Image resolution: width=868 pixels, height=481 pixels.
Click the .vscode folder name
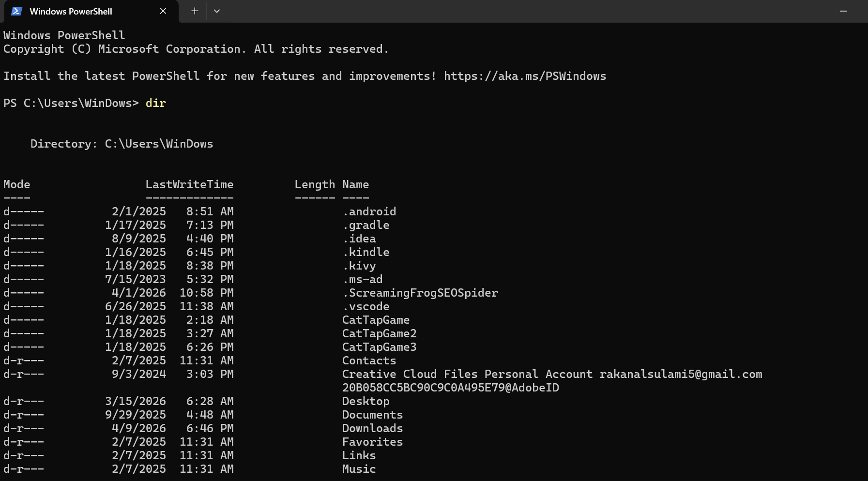point(366,307)
